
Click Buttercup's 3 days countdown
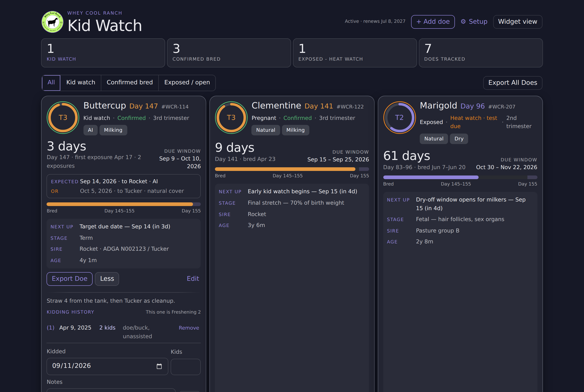coord(66,146)
